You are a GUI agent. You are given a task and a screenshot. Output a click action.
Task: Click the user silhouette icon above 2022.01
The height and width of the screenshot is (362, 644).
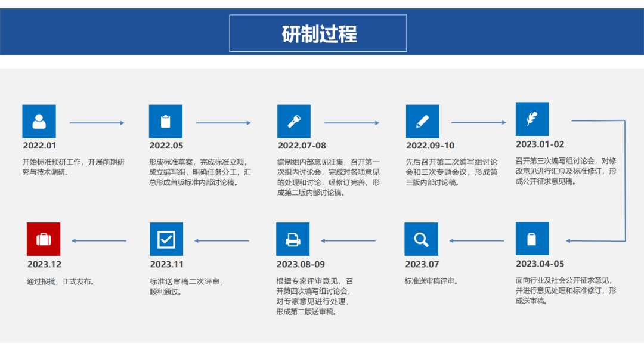pos(39,121)
